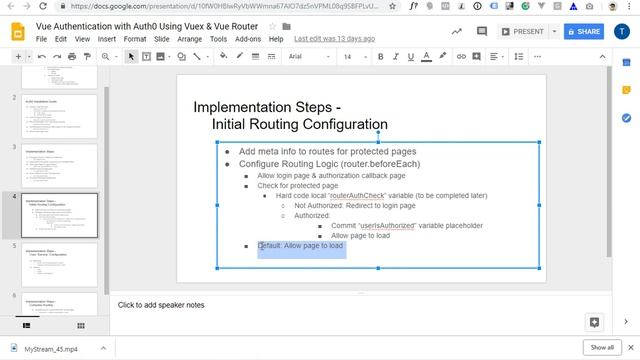Open the Slide menu

pos(162,39)
